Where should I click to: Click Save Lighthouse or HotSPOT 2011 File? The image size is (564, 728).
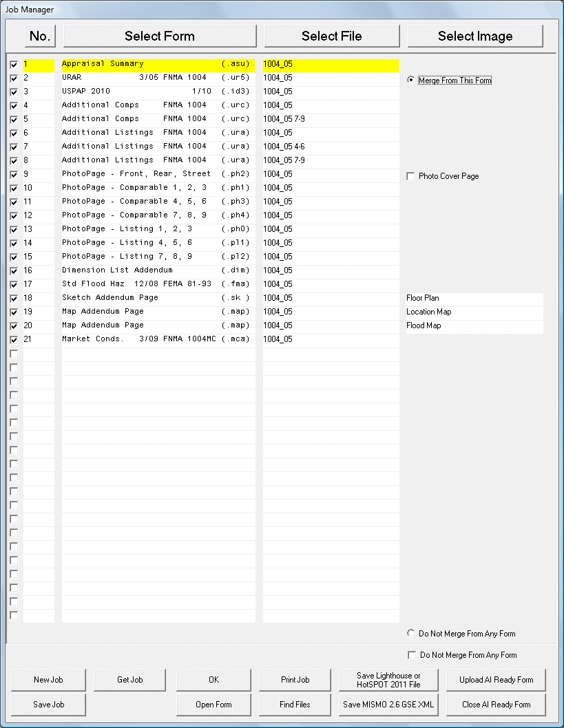point(388,680)
